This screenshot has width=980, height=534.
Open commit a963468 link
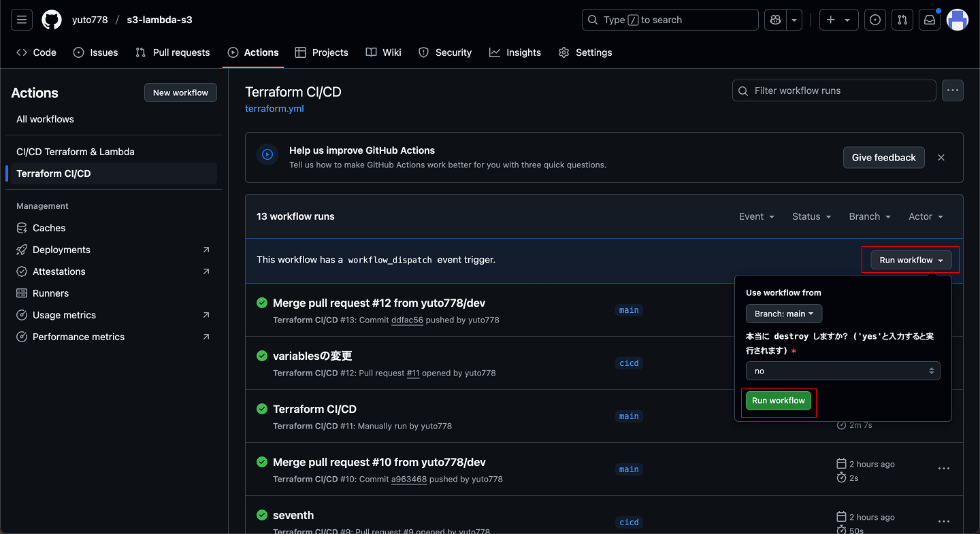pos(409,479)
